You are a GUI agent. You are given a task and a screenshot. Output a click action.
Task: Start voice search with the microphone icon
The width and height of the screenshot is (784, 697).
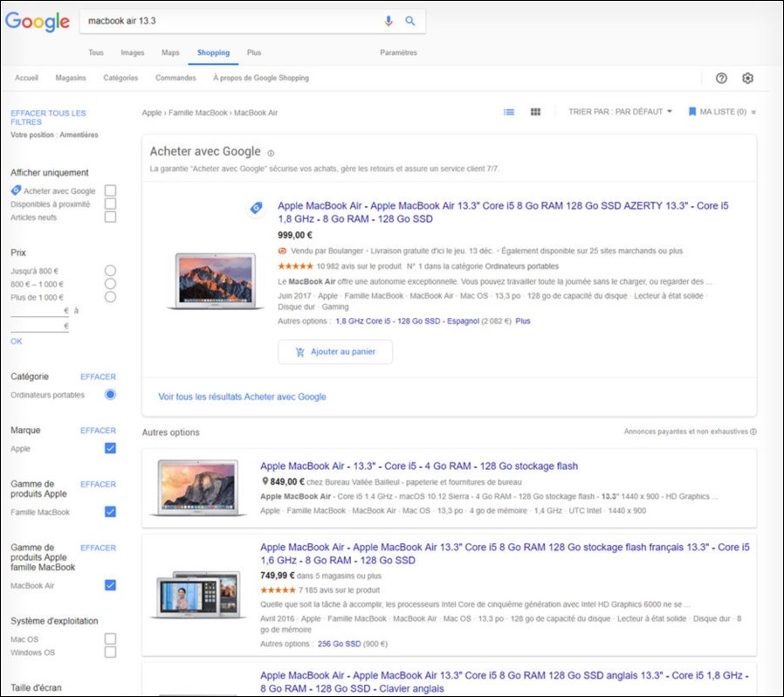[x=389, y=21]
